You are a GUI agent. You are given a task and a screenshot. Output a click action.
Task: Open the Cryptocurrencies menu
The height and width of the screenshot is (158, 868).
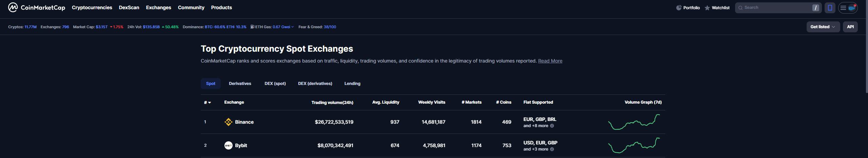[x=92, y=7]
